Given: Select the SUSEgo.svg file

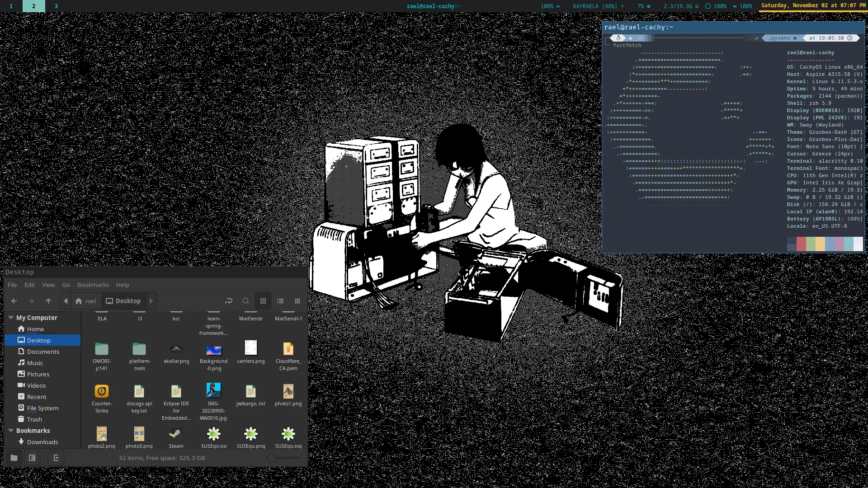Looking at the screenshot, I should 288,437.
